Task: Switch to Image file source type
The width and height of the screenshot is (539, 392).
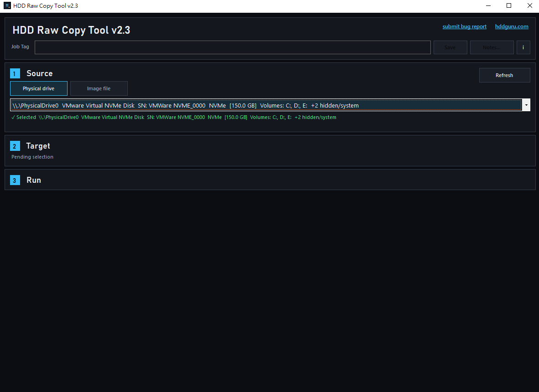Action: tap(99, 88)
